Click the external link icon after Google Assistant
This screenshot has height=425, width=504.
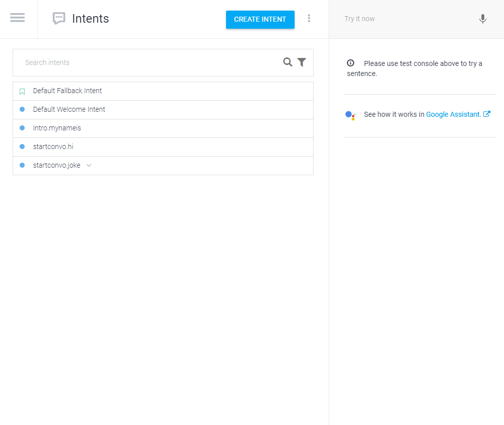(487, 114)
